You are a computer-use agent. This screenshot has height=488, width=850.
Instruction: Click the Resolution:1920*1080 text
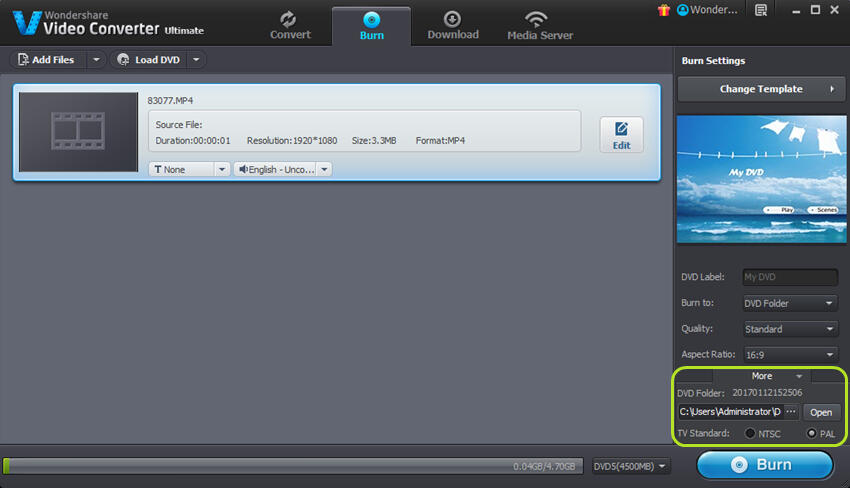292,140
